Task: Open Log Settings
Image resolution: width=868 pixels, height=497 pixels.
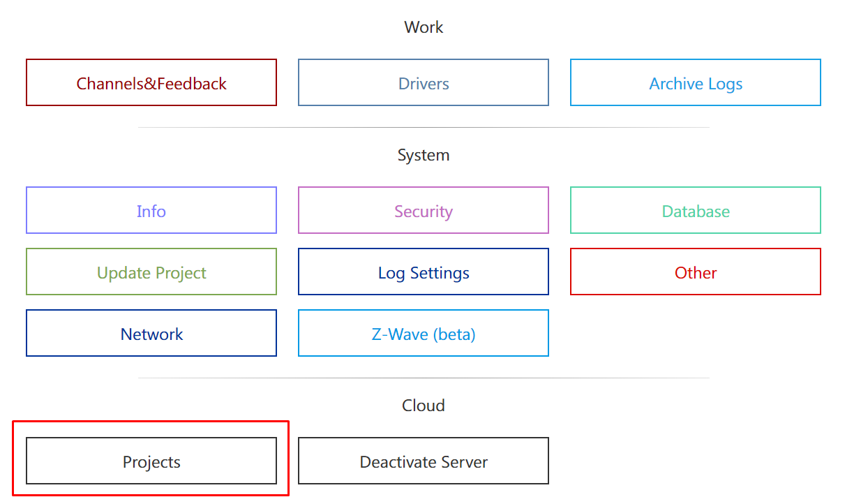Action: tap(423, 272)
